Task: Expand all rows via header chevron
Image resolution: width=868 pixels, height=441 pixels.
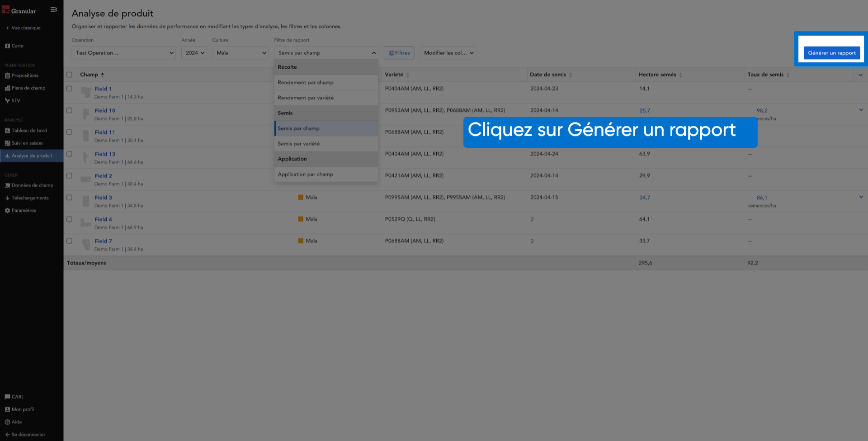Action: tap(860, 75)
